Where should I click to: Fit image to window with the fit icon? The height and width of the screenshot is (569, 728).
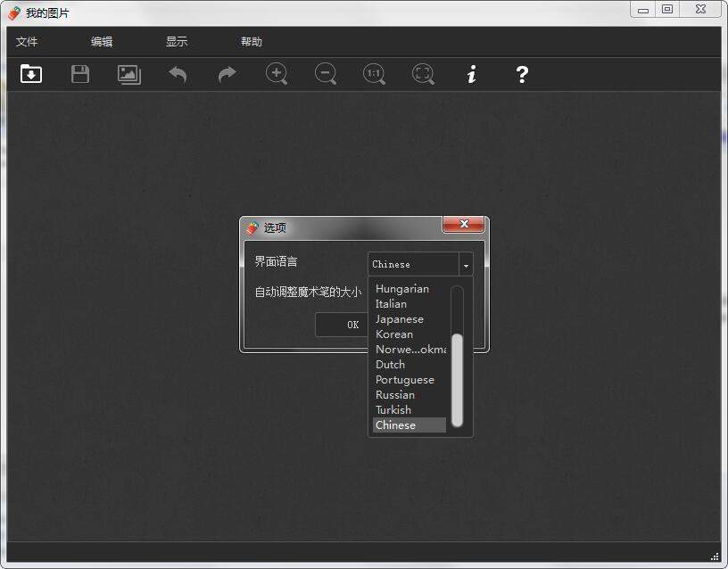point(423,75)
